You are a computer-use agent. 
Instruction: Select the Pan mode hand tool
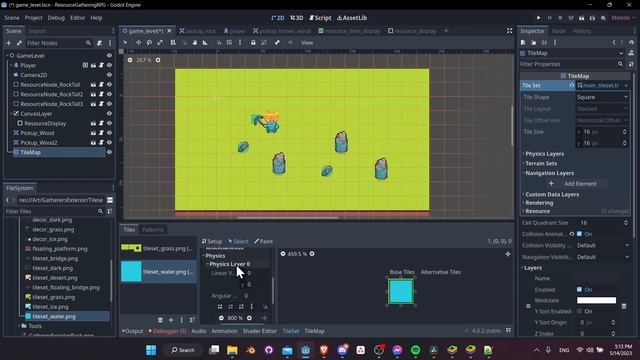(x=195, y=42)
